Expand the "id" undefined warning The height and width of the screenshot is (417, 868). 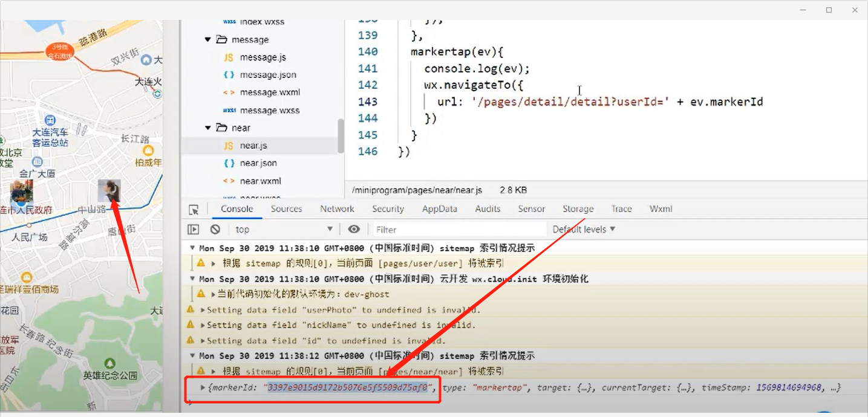click(203, 340)
